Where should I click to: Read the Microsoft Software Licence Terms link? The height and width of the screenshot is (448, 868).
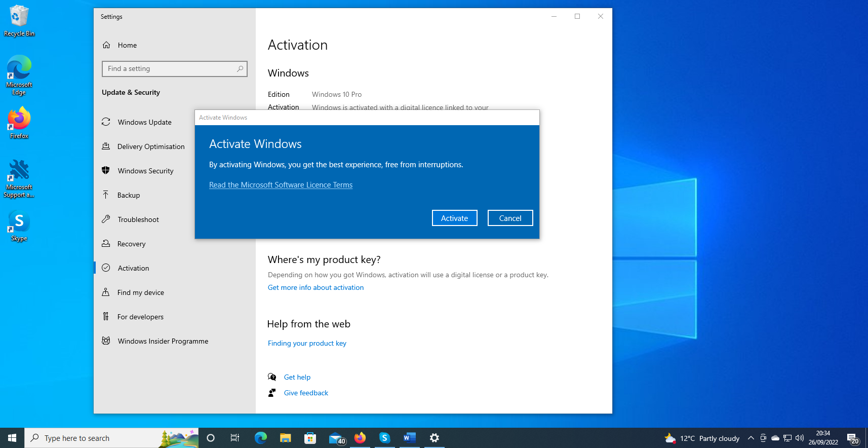(281, 185)
